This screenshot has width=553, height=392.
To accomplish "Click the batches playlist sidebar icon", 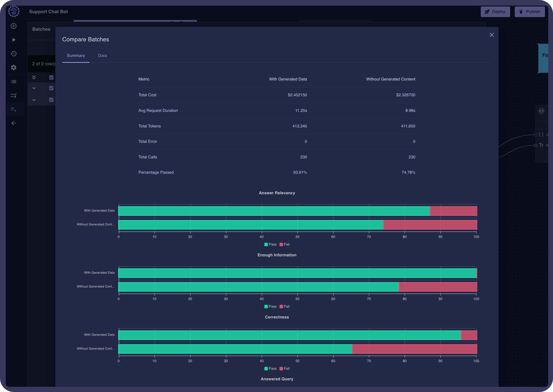I will pos(14,109).
